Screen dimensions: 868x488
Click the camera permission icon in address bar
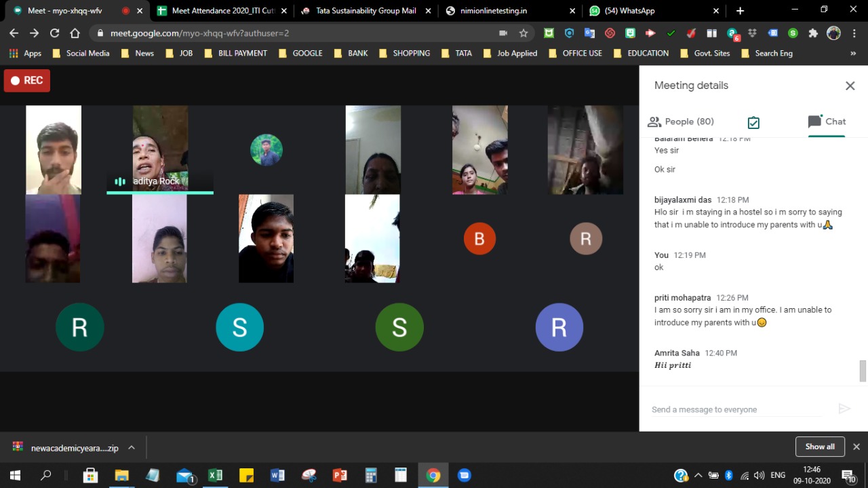(503, 33)
